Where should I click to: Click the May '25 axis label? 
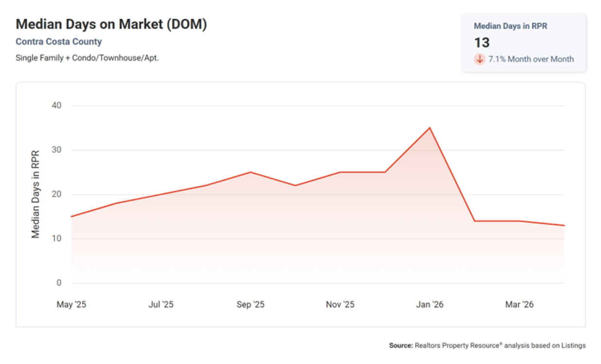[x=71, y=304]
